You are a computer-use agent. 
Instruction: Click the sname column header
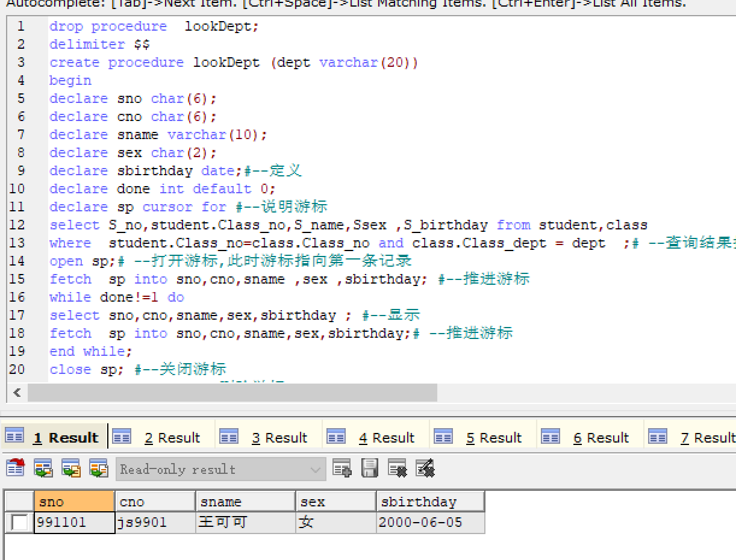tap(246, 502)
